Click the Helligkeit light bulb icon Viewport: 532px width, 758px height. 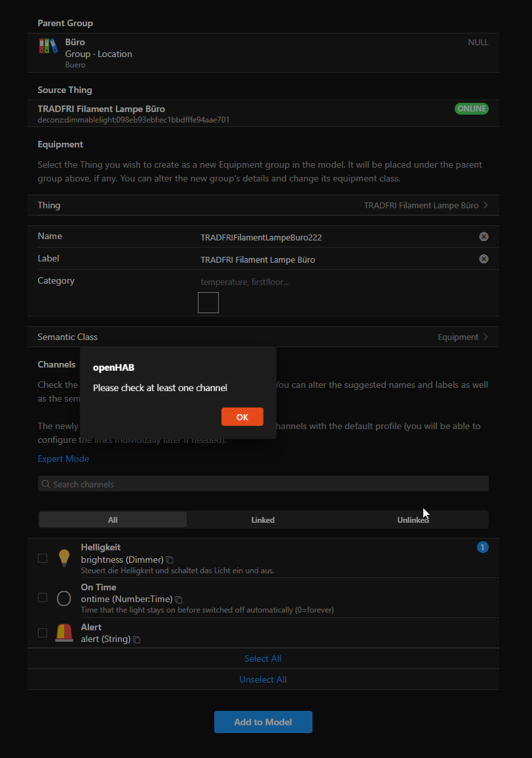(x=64, y=558)
